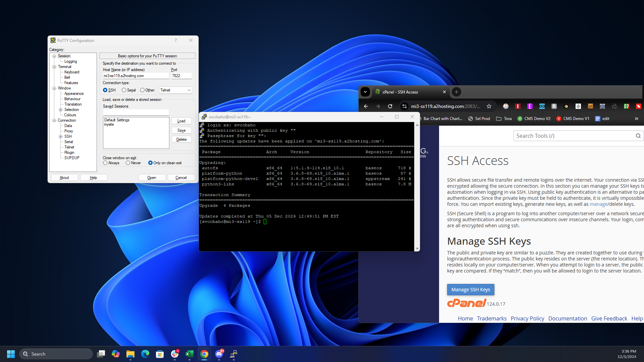Click the Host Name input field
The image size is (644, 362).
pos(136,76)
